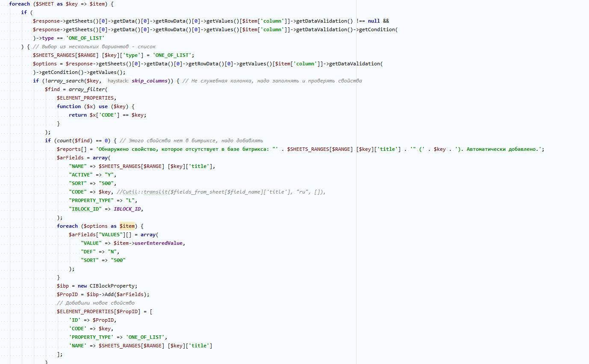
Task: Click $ELEMENT_PROPERTIES argument inside array_filter
Action: 85,98
